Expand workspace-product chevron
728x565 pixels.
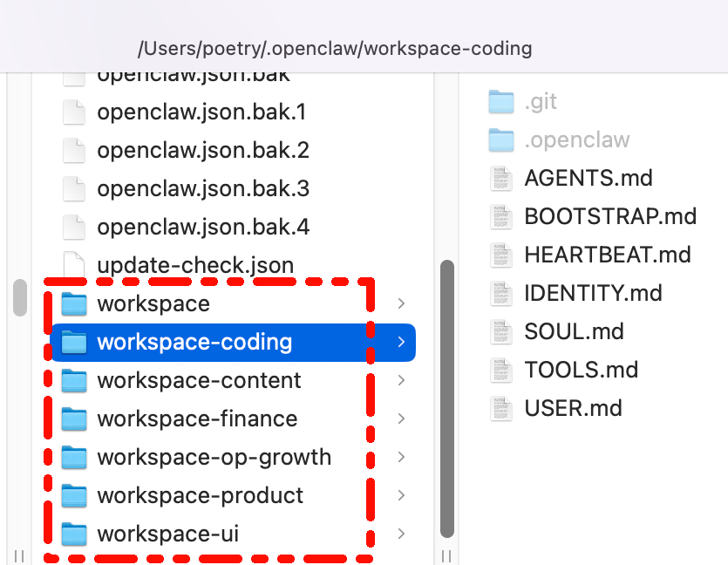click(402, 495)
